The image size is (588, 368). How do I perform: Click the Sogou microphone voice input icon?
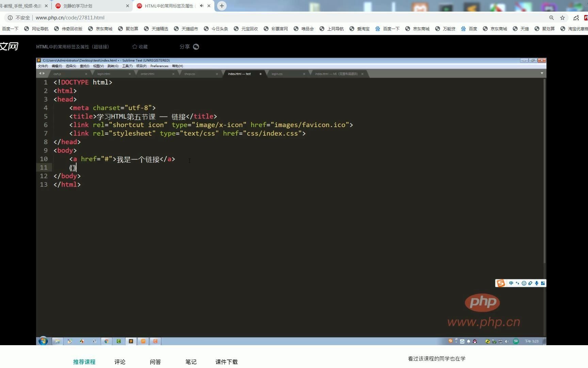(537, 283)
